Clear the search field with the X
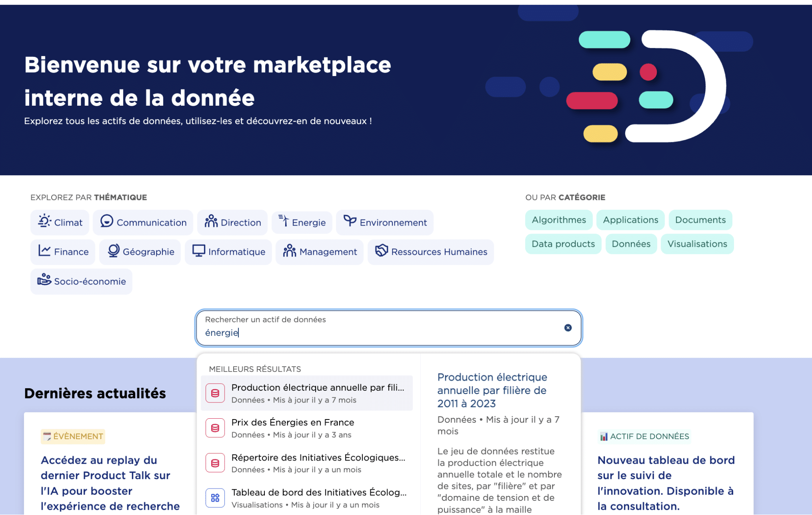 567,328
